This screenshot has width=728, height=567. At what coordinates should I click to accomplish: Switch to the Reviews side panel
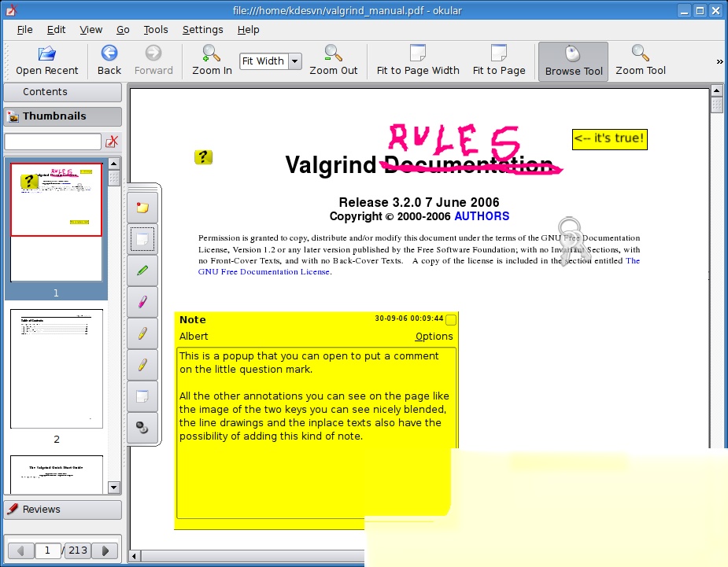click(63, 510)
